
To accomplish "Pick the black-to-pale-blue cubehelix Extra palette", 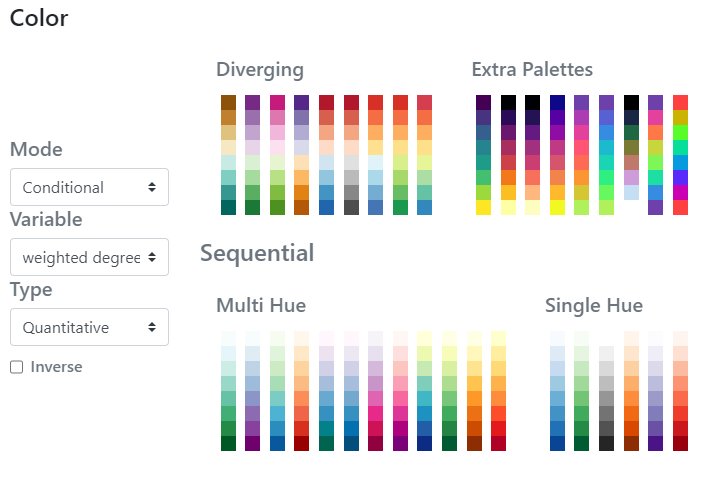I will pyautogui.click(x=631, y=148).
